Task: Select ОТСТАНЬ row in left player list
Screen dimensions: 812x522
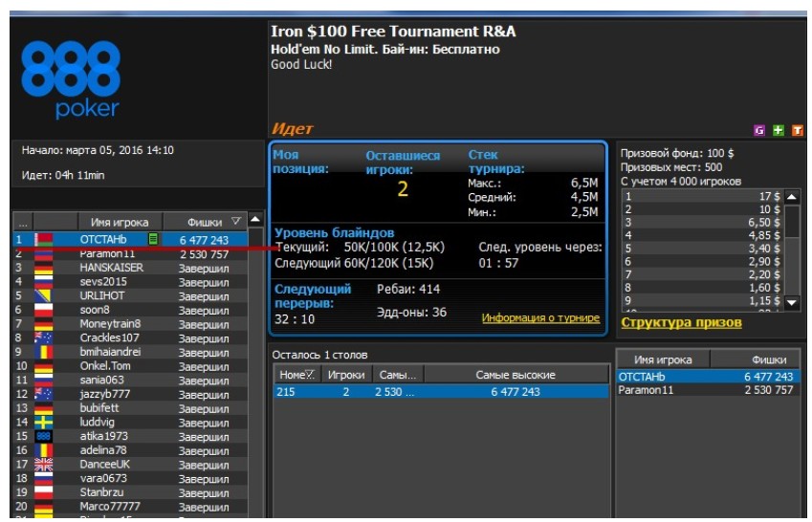Action: pyautogui.click(x=130, y=239)
